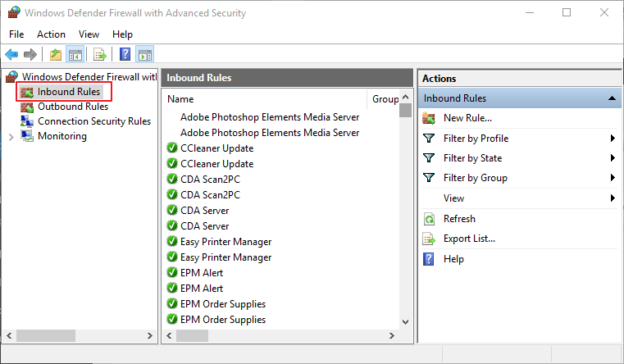Click green check icon of first EPM Order Supplies
This screenshot has height=364, width=624.
point(172,303)
